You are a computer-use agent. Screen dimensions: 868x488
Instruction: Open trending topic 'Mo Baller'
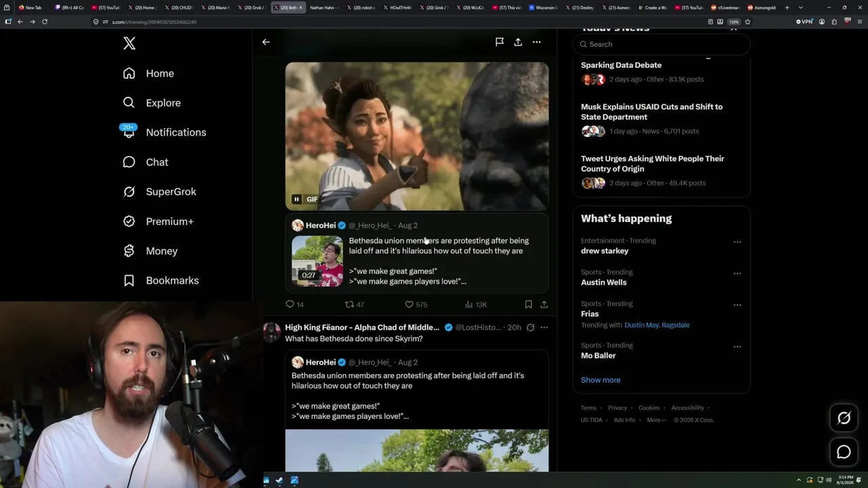598,356
